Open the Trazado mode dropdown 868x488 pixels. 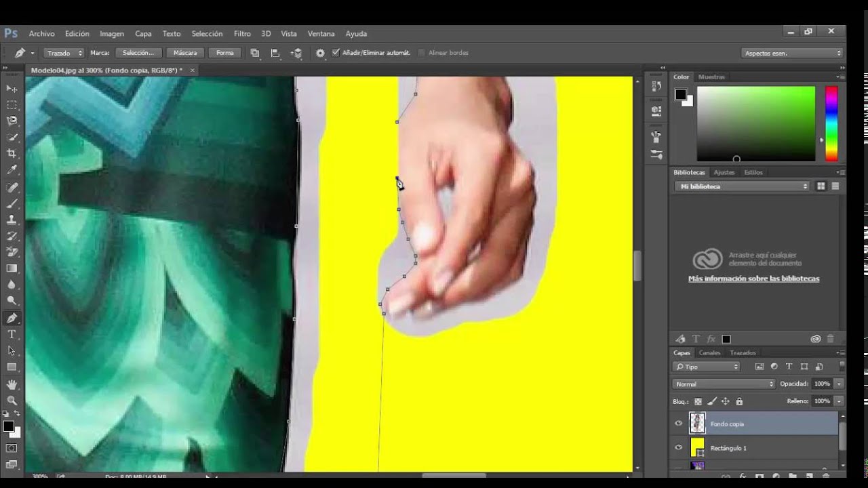(x=64, y=53)
